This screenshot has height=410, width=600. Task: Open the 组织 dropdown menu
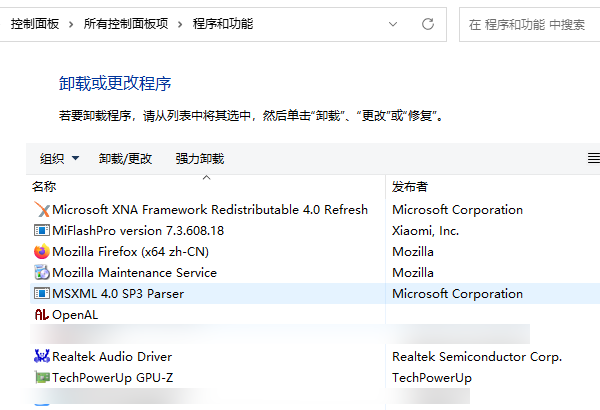click(x=59, y=158)
